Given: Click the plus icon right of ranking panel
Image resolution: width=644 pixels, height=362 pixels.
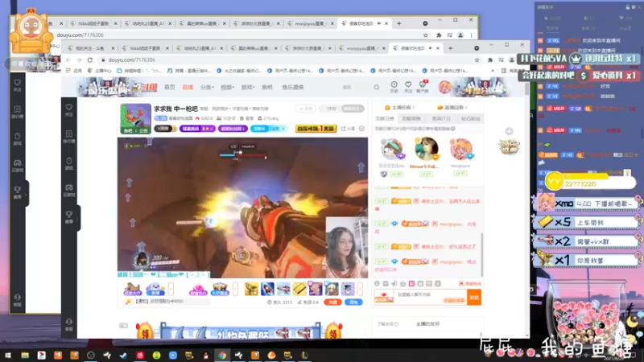Looking at the screenshot, I should (x=510, y=131).
